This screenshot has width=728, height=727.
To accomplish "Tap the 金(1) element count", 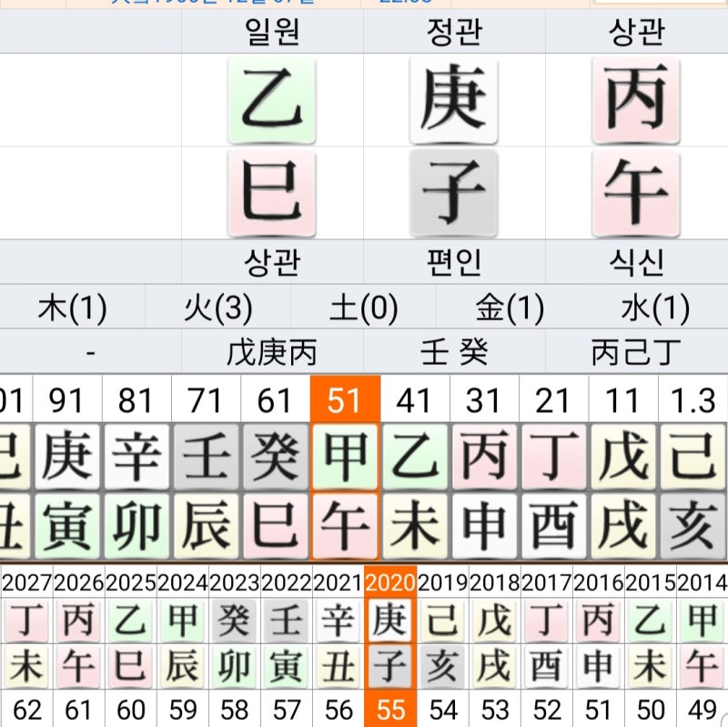I will click(510, 308).
